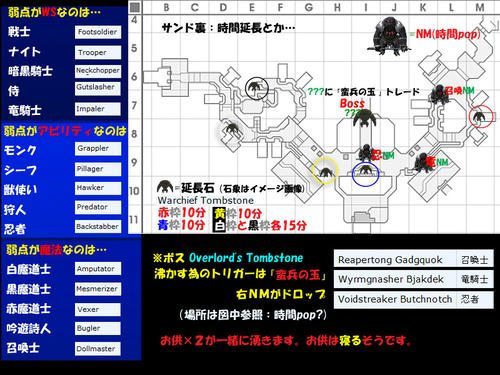Select row 11 header
The height and width of the screenshot is (375, 500).
(134, 220)
